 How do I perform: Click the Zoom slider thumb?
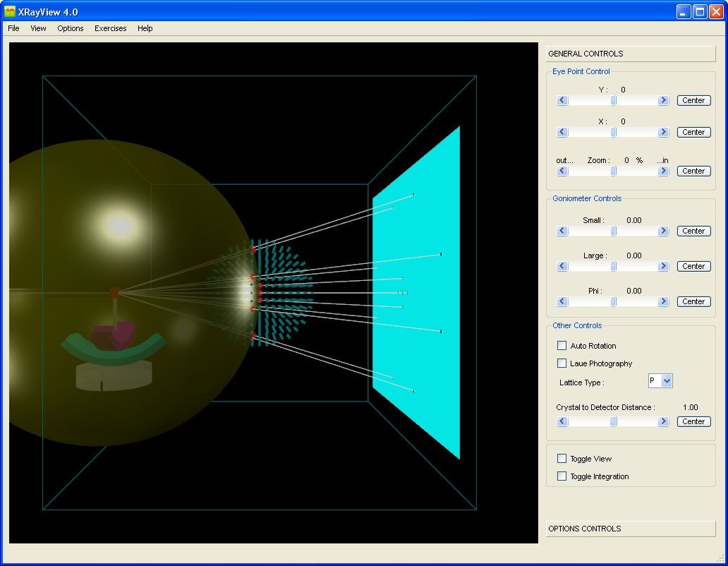[x=613, y=171]
